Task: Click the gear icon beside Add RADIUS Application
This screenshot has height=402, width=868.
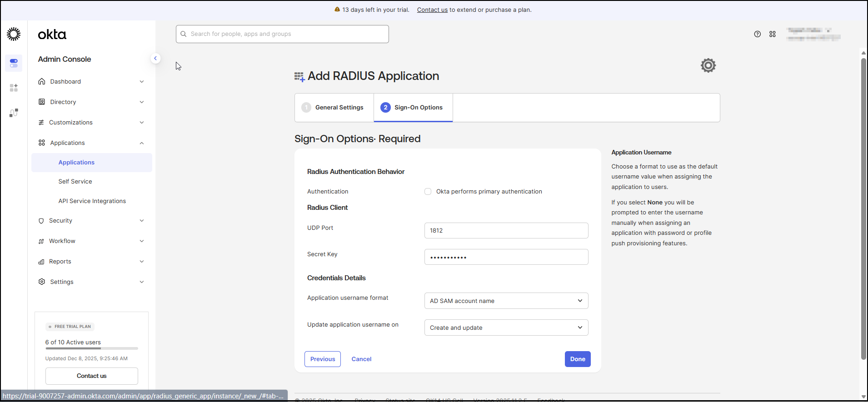Action: click(708, 65)
